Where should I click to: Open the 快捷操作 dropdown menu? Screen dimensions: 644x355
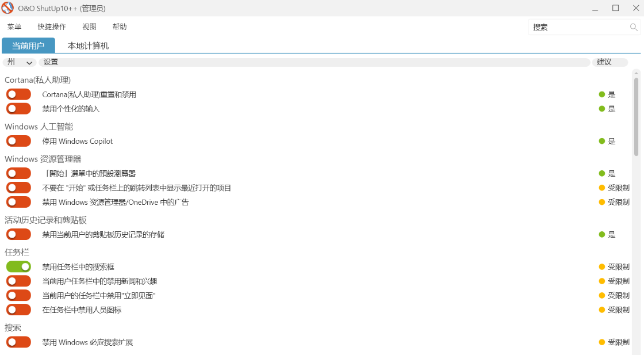click(x=52, y=27)
